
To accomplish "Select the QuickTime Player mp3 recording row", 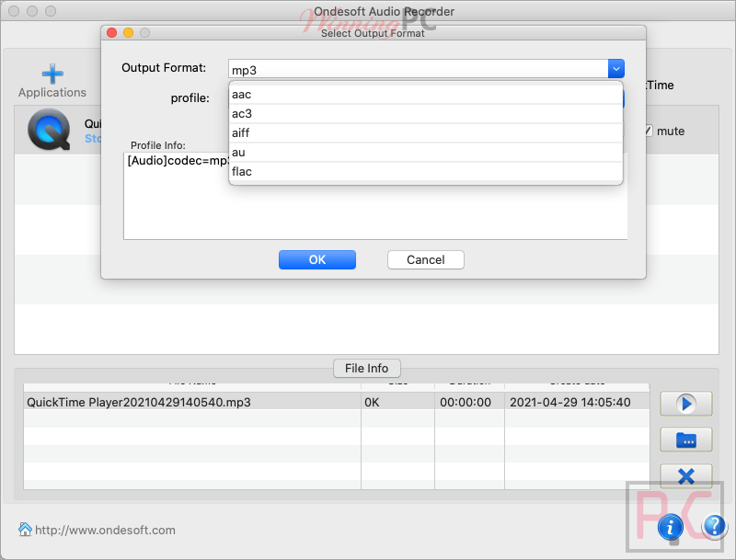I will tap(184, 402).
